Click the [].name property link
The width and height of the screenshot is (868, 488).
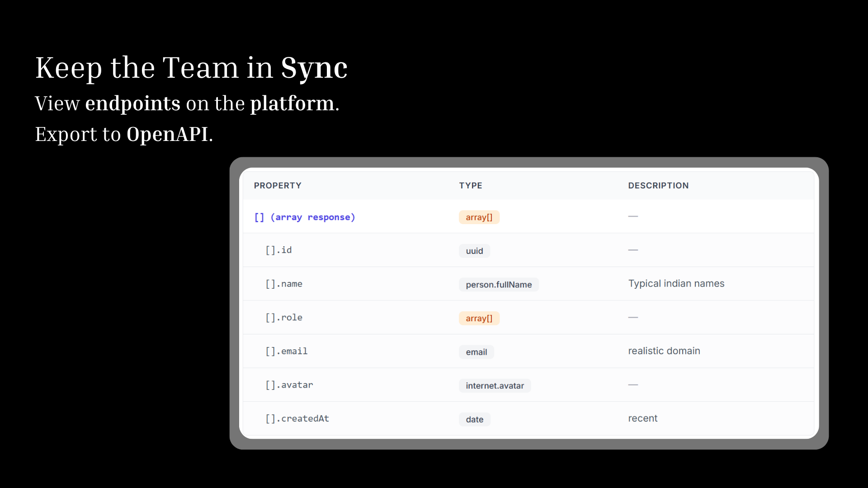[284, 284]
